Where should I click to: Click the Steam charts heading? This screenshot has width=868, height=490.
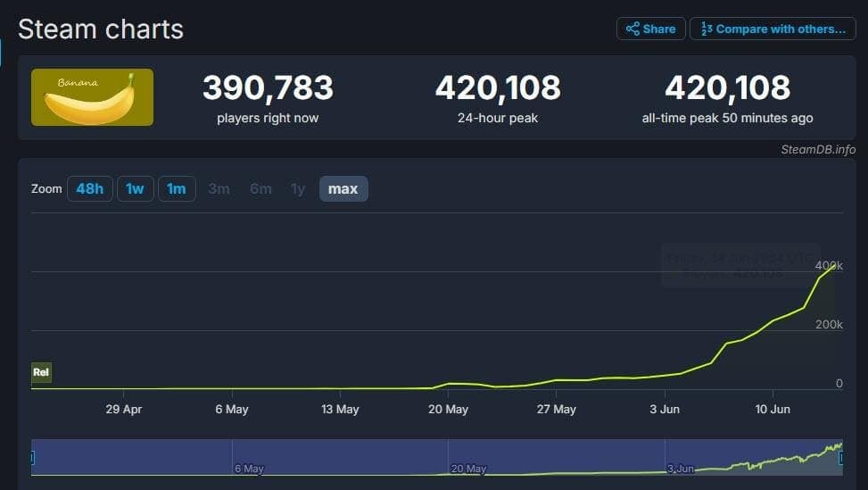coord(101,29)
